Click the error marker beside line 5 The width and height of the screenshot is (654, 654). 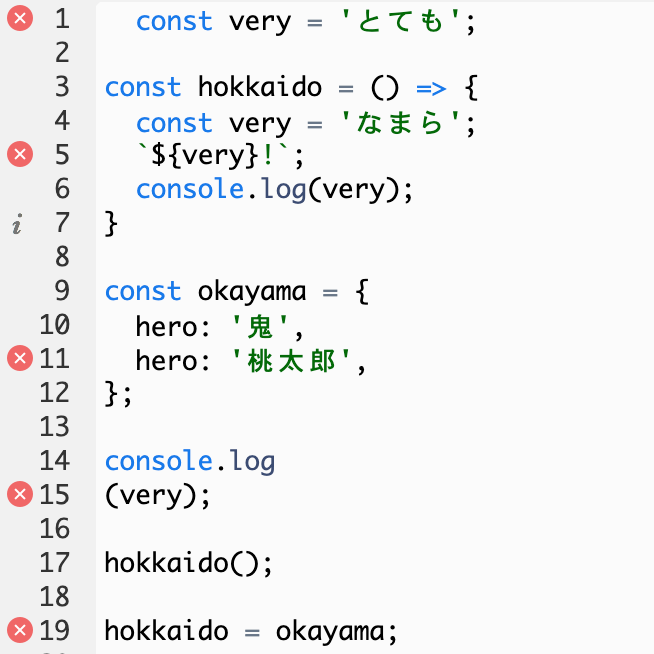(20, 154)
